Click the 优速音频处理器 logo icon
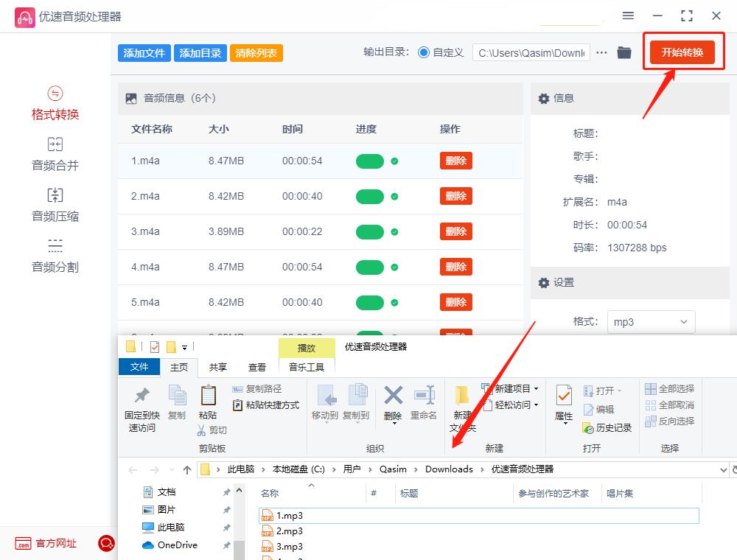The image size is (737, 560). point(24,15)
